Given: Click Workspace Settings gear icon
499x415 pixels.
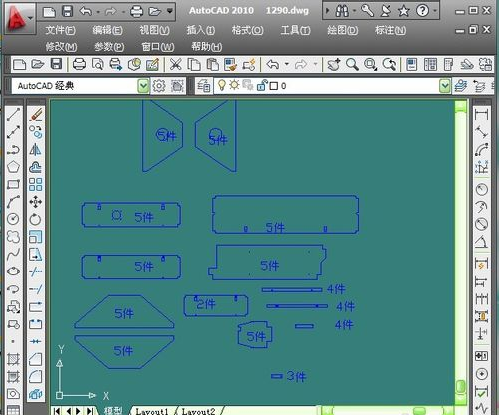Looking at the screenshot, I should tap(159, 86).
